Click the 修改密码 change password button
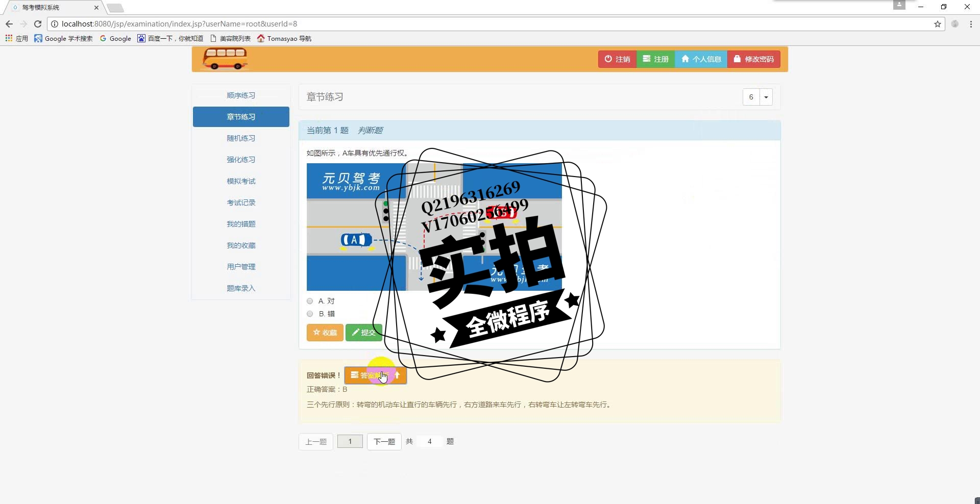 [754, 59]
